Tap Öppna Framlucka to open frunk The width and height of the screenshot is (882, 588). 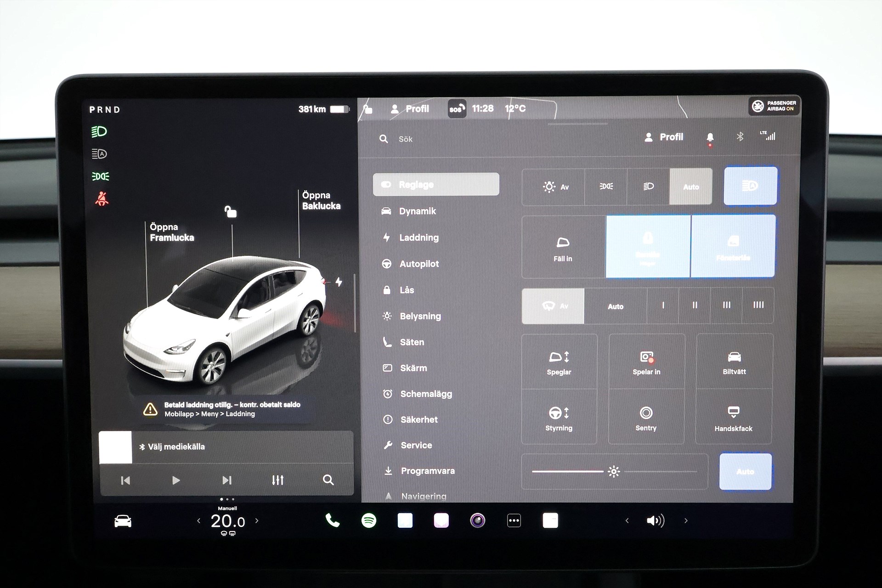pyautogui.click(x=171, y=232)
